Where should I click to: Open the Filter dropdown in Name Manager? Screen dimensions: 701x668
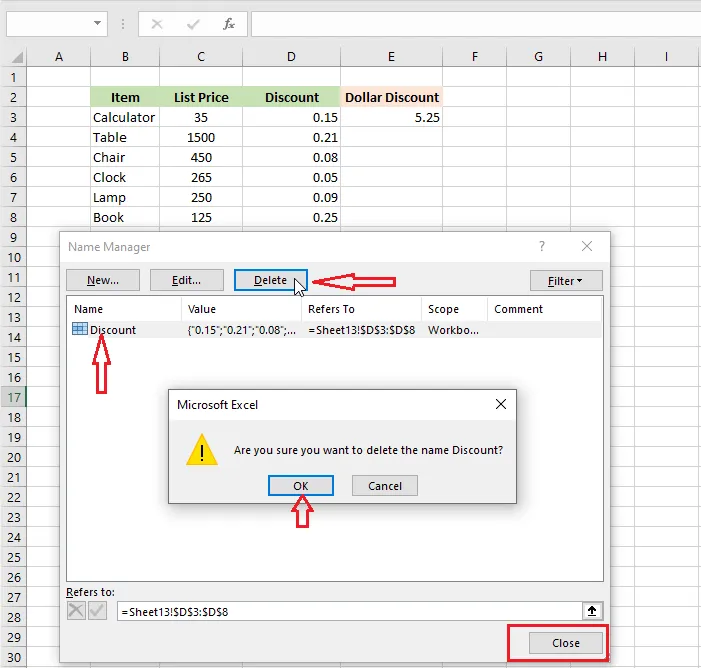point(566,281)
